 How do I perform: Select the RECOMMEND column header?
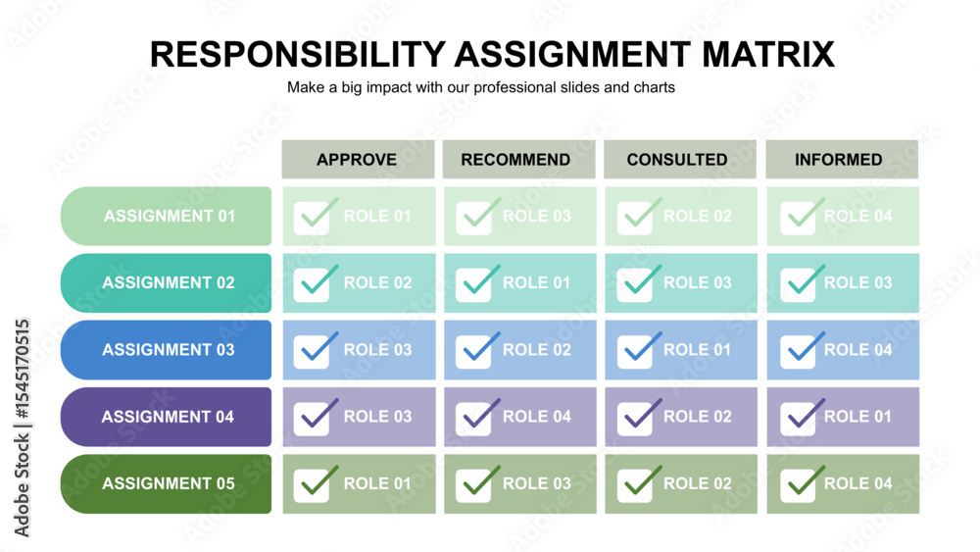point(518,160)
